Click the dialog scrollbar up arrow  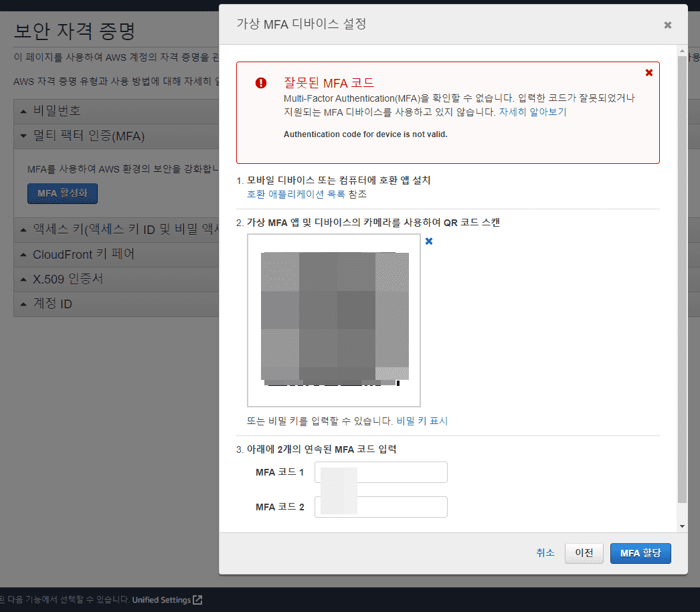(682, 52)
